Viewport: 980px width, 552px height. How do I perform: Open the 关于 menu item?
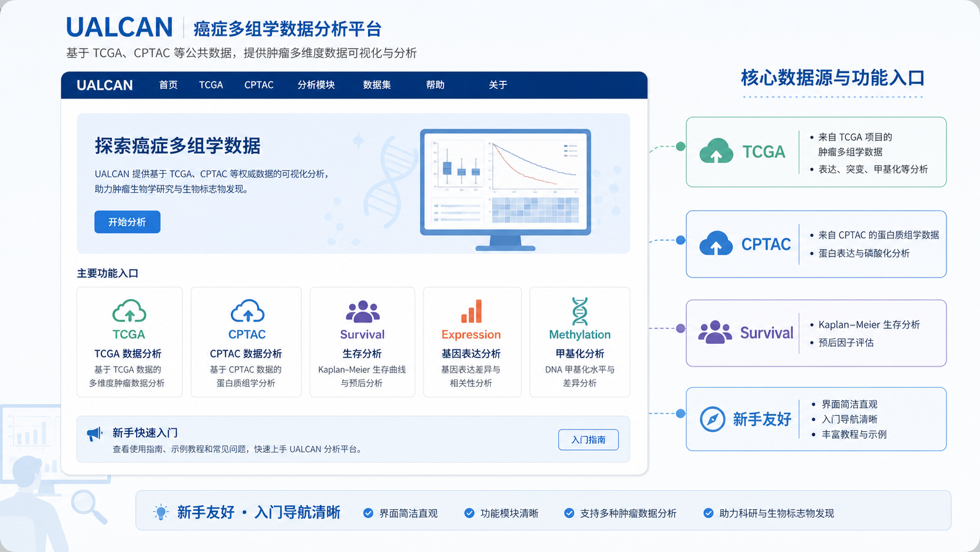pyautogui.click(x=498, y=85)
